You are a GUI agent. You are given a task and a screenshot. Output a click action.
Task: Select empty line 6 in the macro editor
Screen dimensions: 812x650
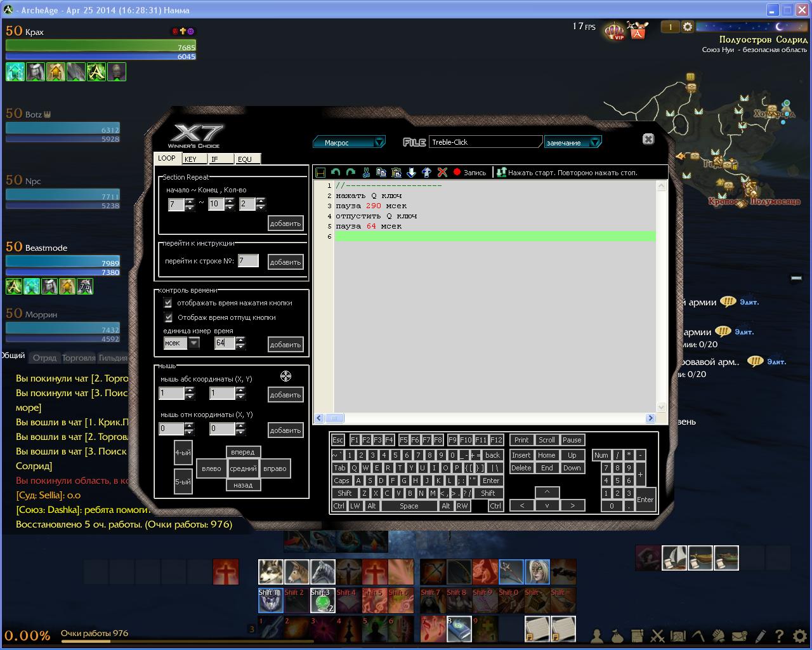(495, 236)
